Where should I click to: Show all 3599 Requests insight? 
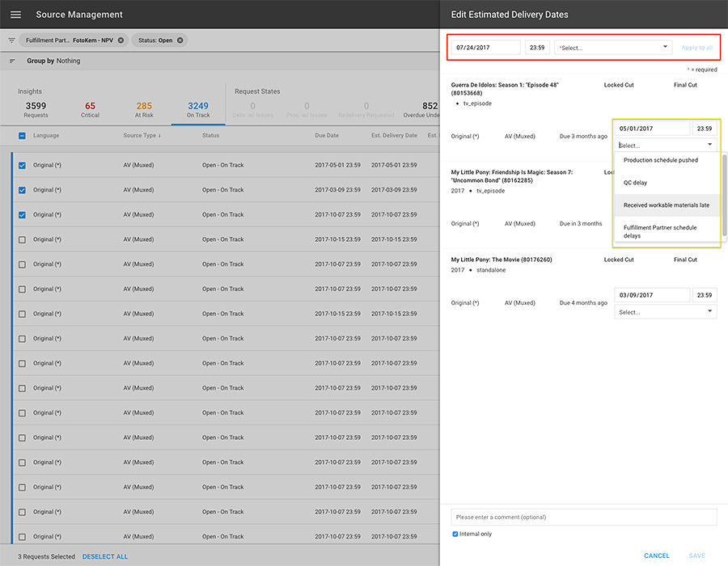pos(36,109)
